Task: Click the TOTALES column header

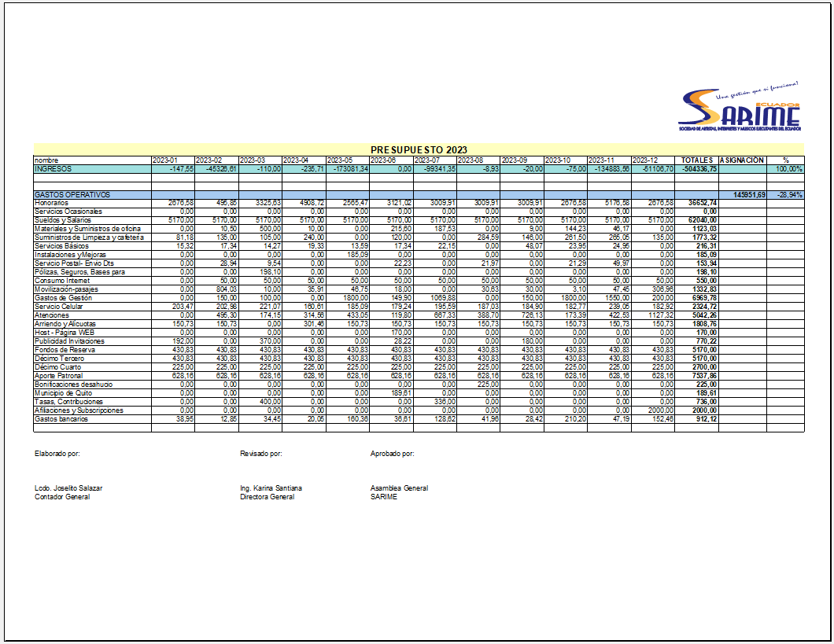Action: click(697, 160)
